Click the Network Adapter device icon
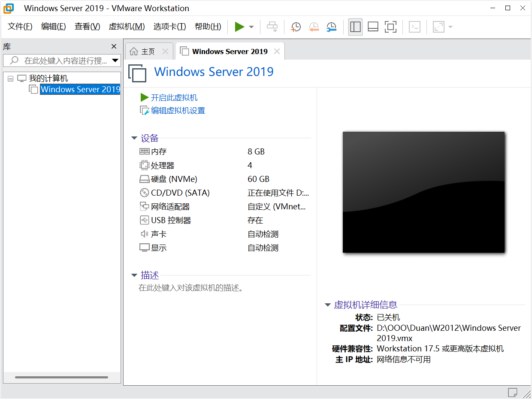Screen dimensions: 532x399 pyautogui.click(x=144, y=206)
